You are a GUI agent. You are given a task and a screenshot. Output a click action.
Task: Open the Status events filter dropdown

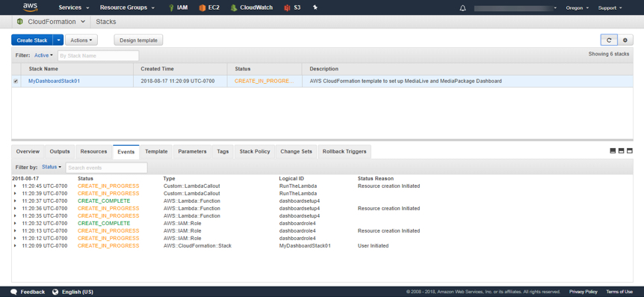[x=52, y=167]
